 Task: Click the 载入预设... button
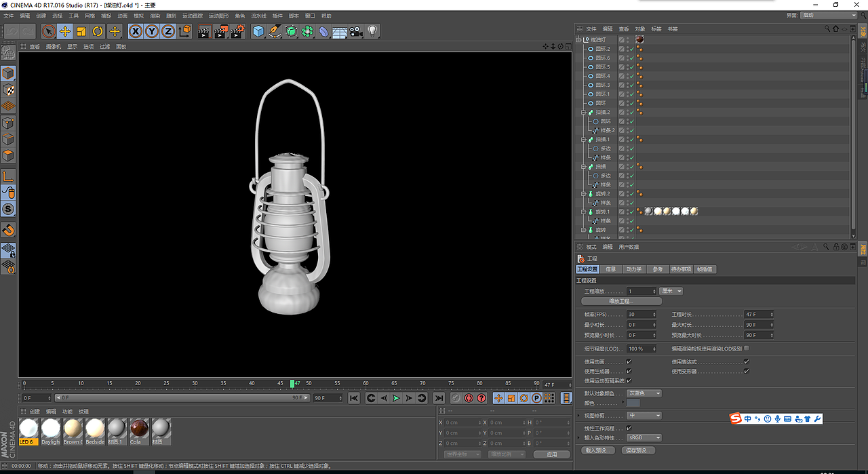(x=599, y=450)
